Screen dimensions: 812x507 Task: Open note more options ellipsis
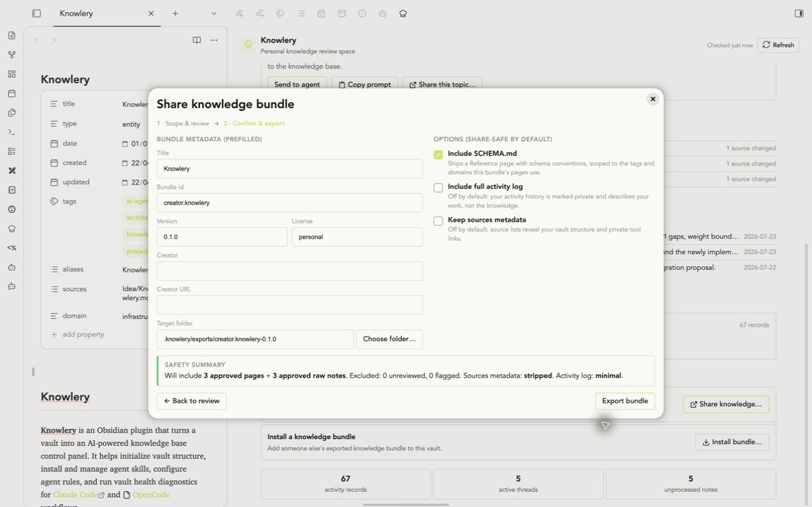pyautogui.click(x=214, y=40)
